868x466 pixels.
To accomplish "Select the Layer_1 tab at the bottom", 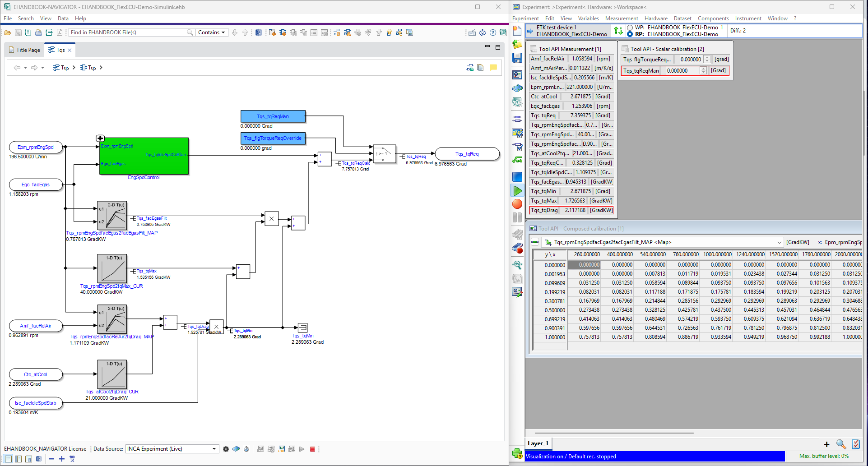I will (x=538, y=443).
